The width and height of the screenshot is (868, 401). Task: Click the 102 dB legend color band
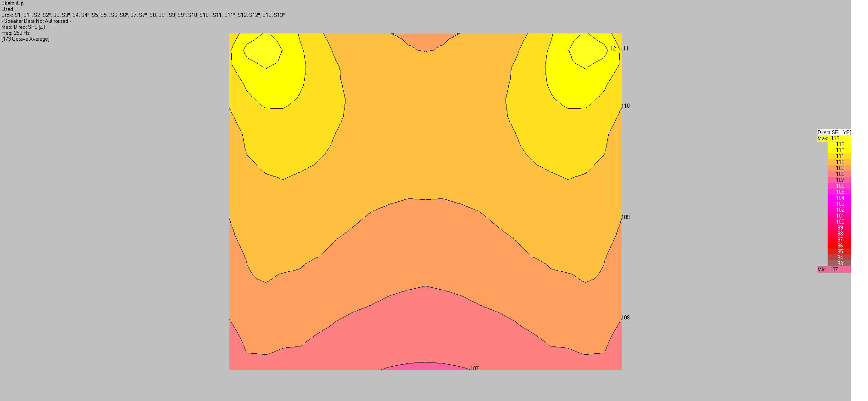839,210
